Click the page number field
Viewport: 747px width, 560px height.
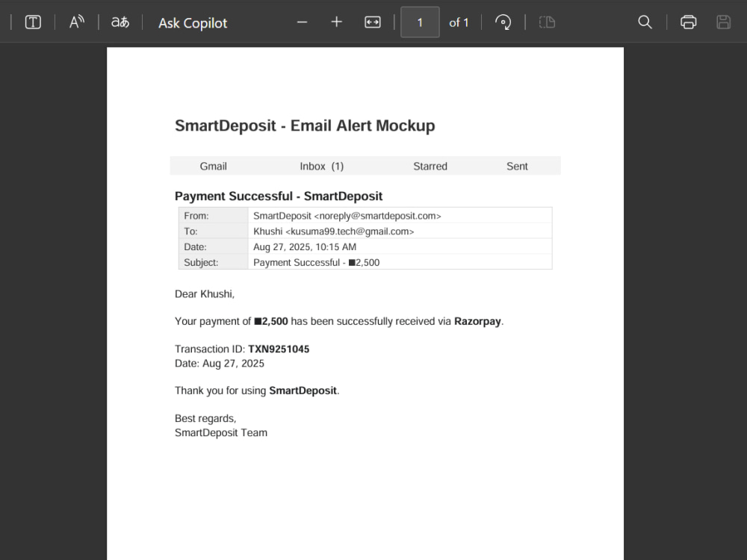coord(420,22)
